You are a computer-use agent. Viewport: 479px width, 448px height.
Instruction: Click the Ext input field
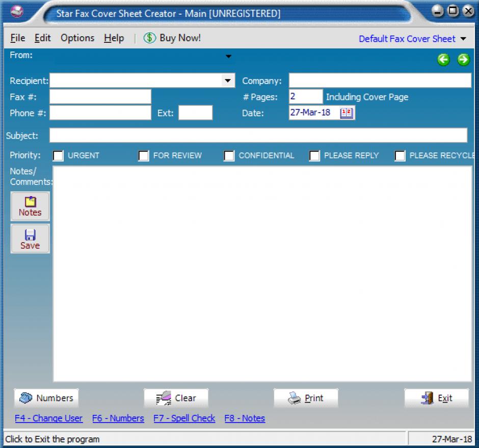196,113
